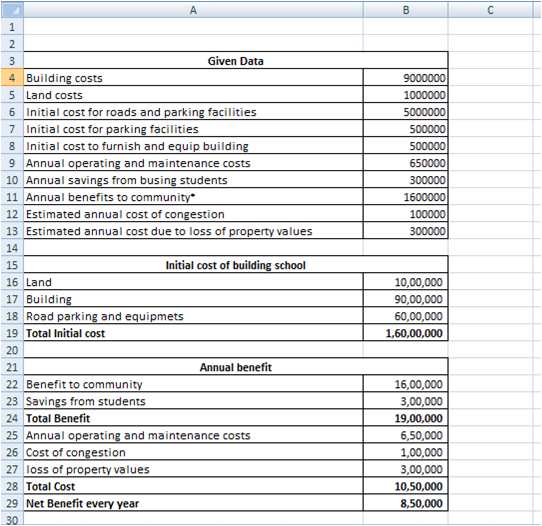Select Net Benefit every year value 8,50,000
This screenshot has width=542, height=526.
[406, 503]
